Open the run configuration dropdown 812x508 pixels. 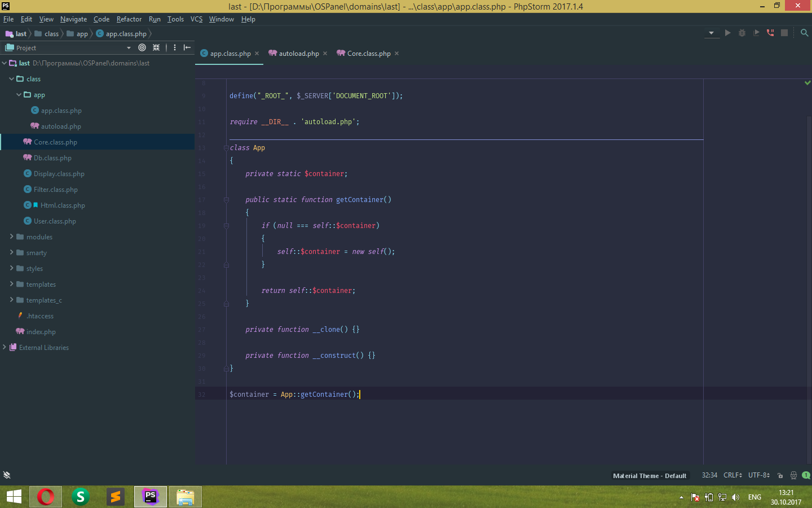[711, 33]
